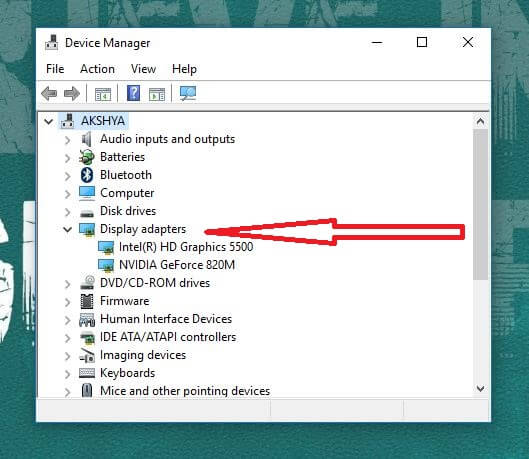Select the Firmware label
The width and height of the screenshot is (529, 459).
pos(124,301)
